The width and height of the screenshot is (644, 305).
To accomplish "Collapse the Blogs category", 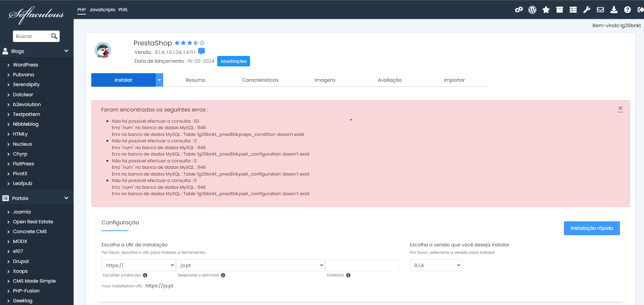I will pyautogui.click(x=67, y=51).
